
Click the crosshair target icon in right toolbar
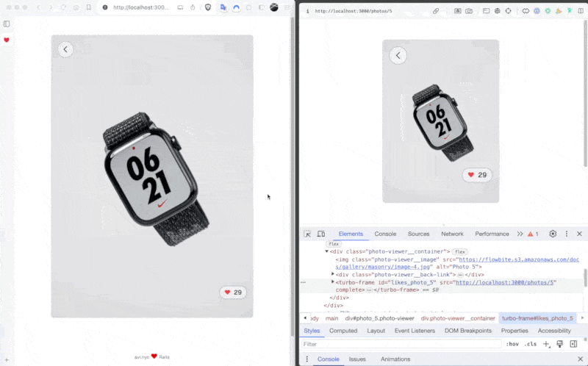point(508,11)
